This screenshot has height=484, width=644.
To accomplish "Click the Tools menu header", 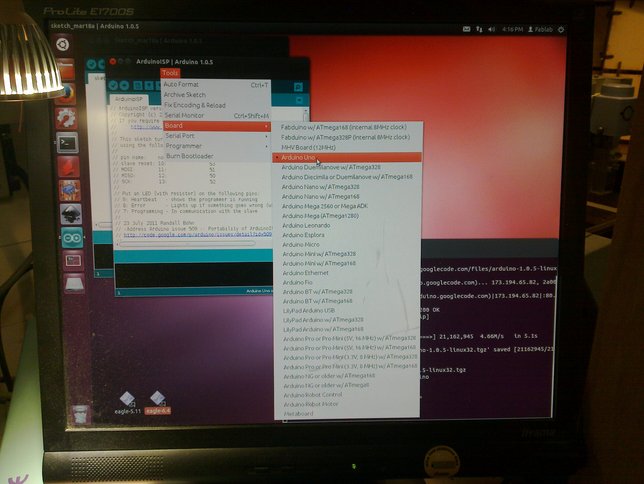I will pyautogui.click(x=170, y=73).
